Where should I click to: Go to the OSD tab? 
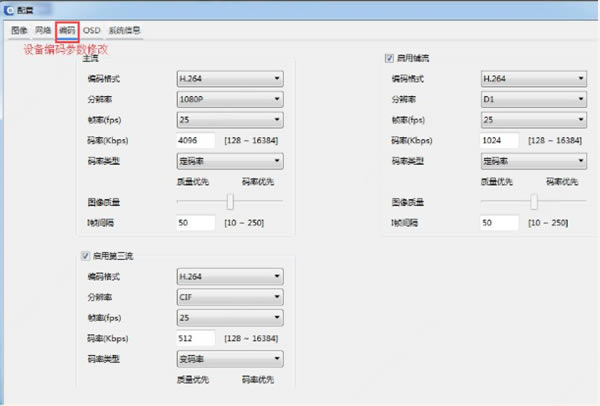coord(91,30)
